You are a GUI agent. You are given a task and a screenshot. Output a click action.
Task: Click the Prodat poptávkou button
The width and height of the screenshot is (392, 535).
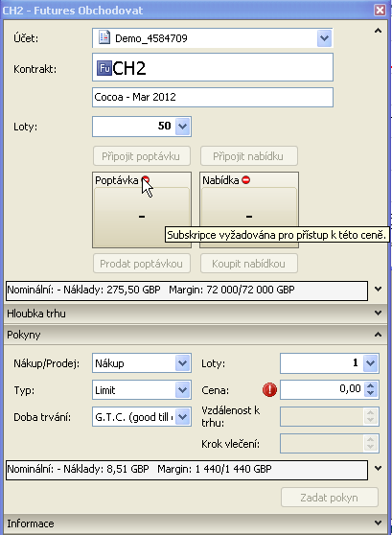click(141, 264)
